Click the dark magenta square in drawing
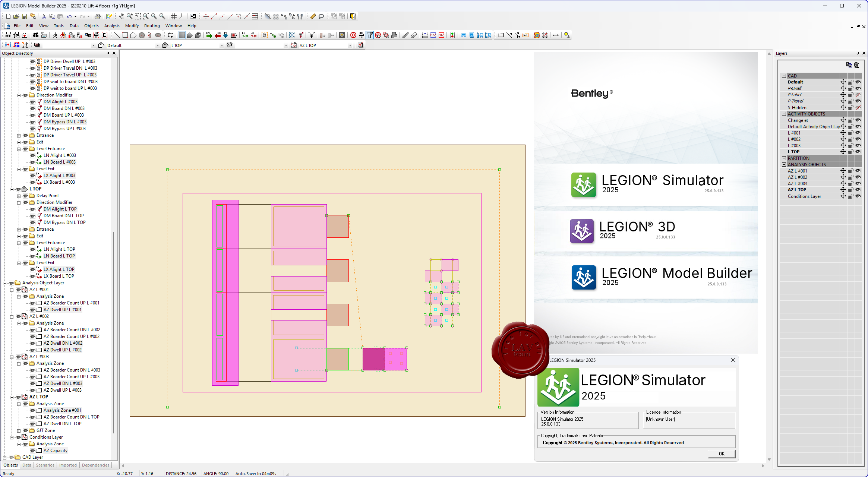The width and height of the screenshot is (868, 477). click(373, 359)
